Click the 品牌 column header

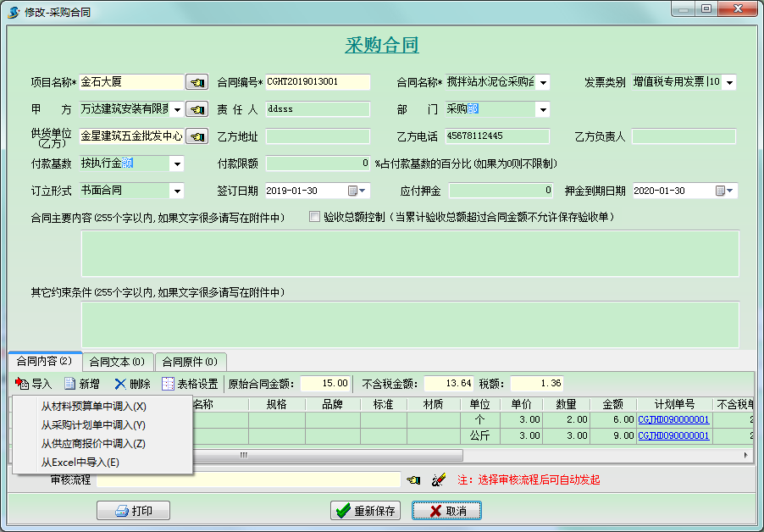(x=332, y=404)
